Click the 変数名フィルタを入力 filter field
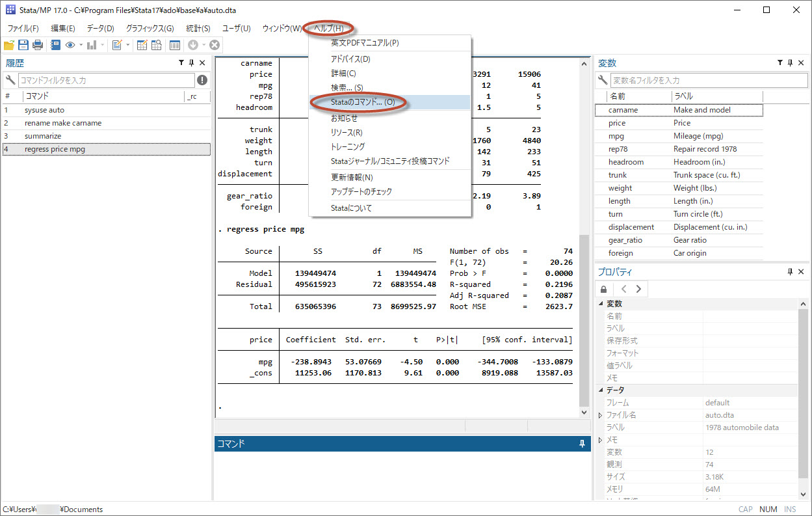Screen dimensions: 812x516 point(709,80)
